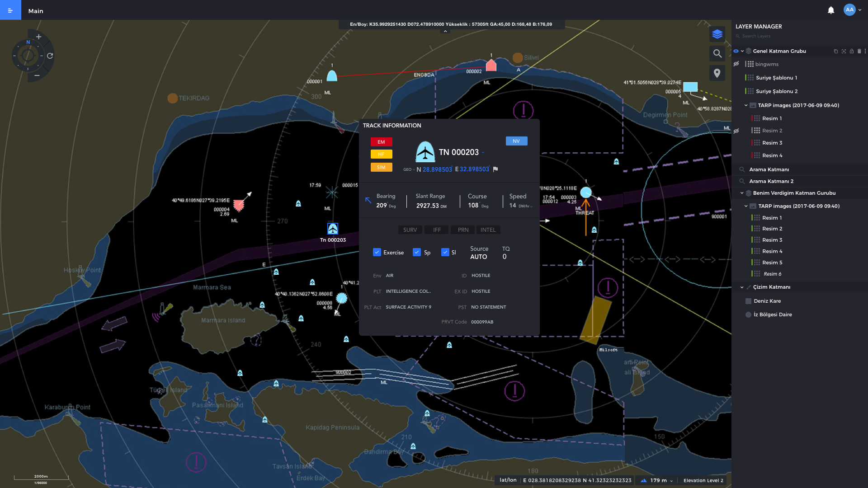This screenshot has width=868, height=488.
Task: Click the NV button
Action: tap(516, 141)
